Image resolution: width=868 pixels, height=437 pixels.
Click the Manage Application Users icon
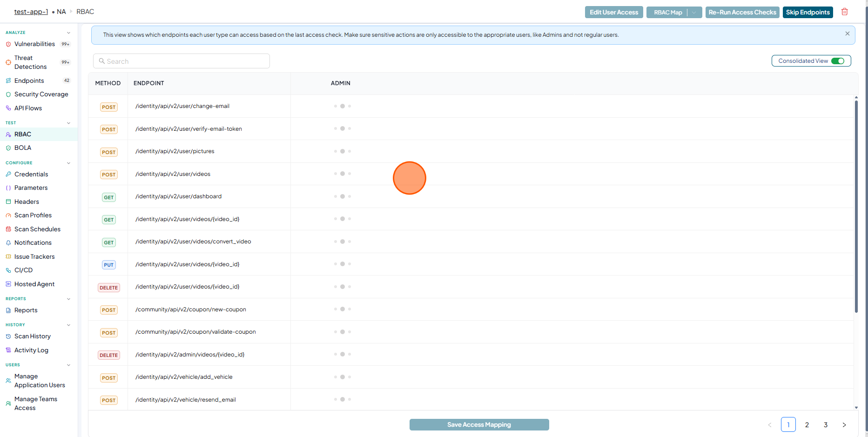(x=8, y=381)
